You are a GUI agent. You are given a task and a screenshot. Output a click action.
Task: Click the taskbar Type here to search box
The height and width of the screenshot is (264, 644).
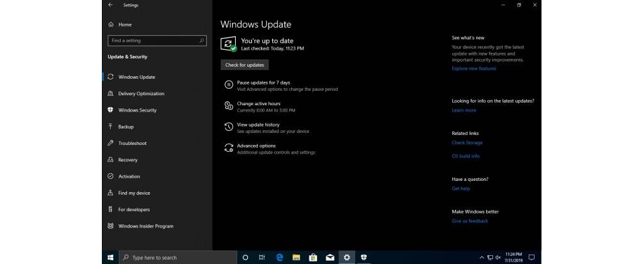[178, 258]
